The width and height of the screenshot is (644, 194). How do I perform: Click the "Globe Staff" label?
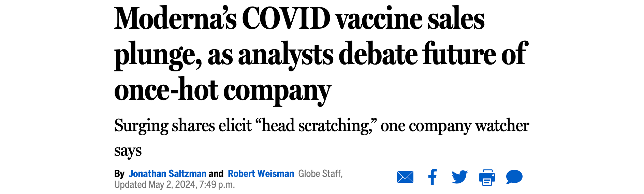320,174
